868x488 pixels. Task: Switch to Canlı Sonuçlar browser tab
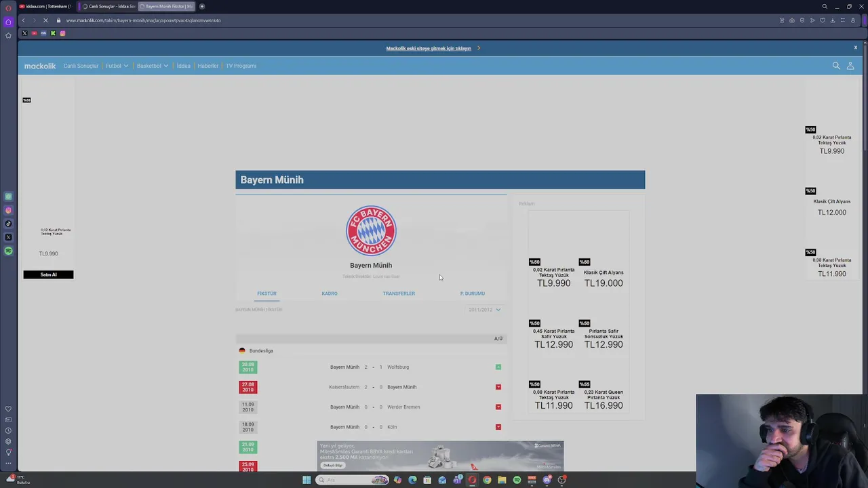pyautogui.click(x=108, y=6)
